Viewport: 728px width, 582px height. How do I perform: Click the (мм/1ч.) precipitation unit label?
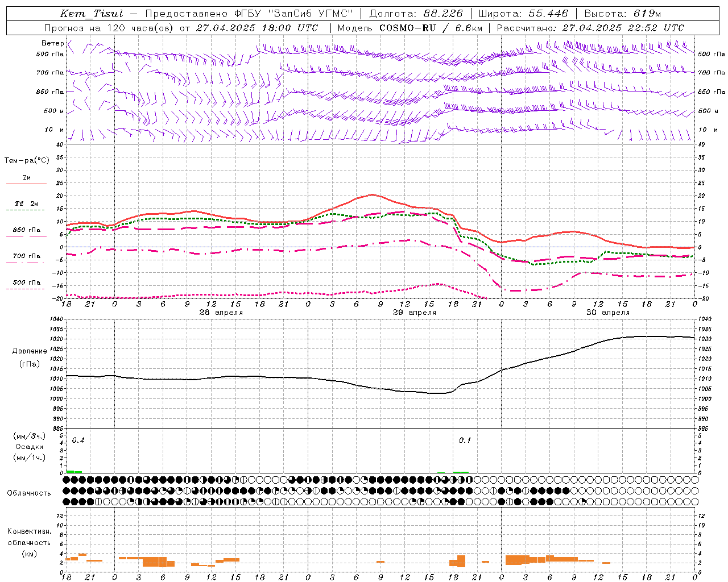[x=29, y=458]
